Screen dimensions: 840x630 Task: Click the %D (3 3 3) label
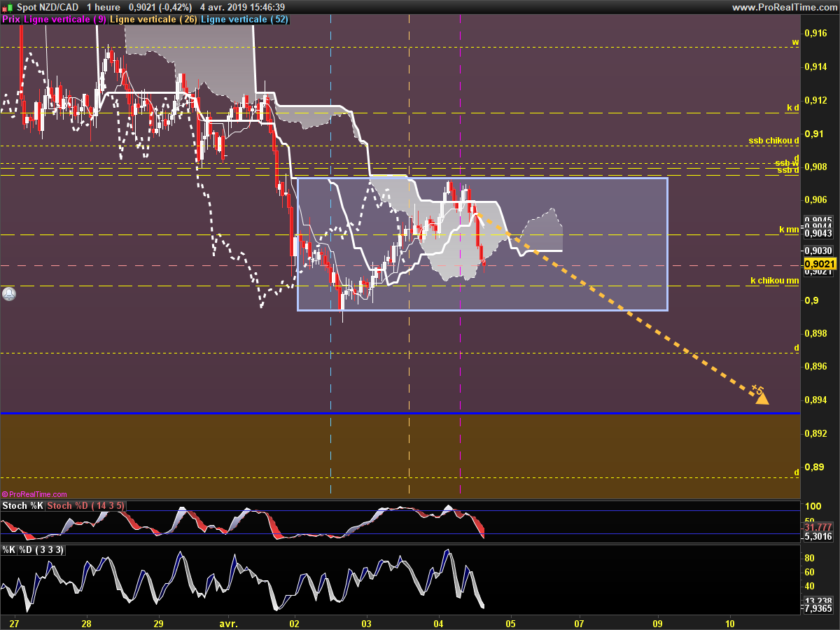point(41,550)
